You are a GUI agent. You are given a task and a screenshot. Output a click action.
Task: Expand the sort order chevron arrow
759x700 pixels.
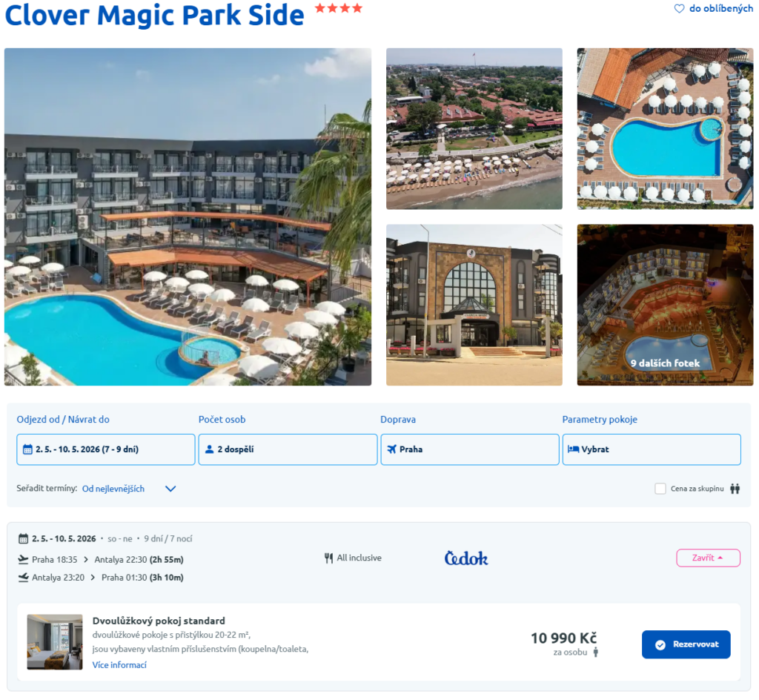(x=170, y=489)
